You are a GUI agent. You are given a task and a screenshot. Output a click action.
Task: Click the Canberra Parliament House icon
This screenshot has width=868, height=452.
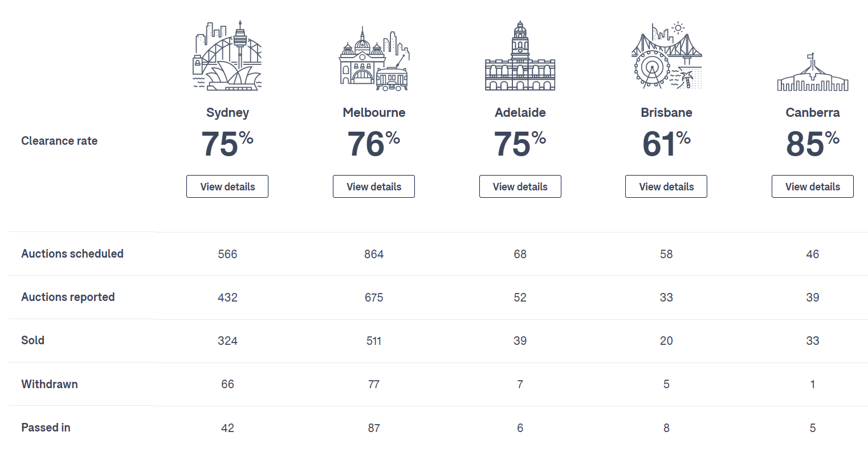tap(812, 73)
